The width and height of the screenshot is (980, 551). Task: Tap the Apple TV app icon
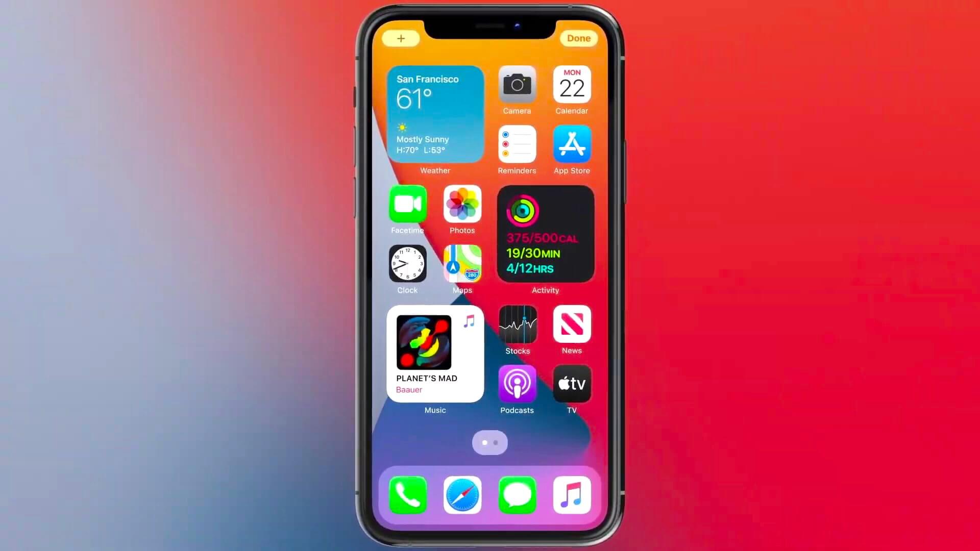(572, 384)
